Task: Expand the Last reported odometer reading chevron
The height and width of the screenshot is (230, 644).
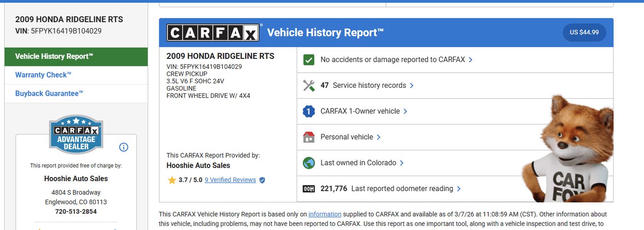Action: 459,189
